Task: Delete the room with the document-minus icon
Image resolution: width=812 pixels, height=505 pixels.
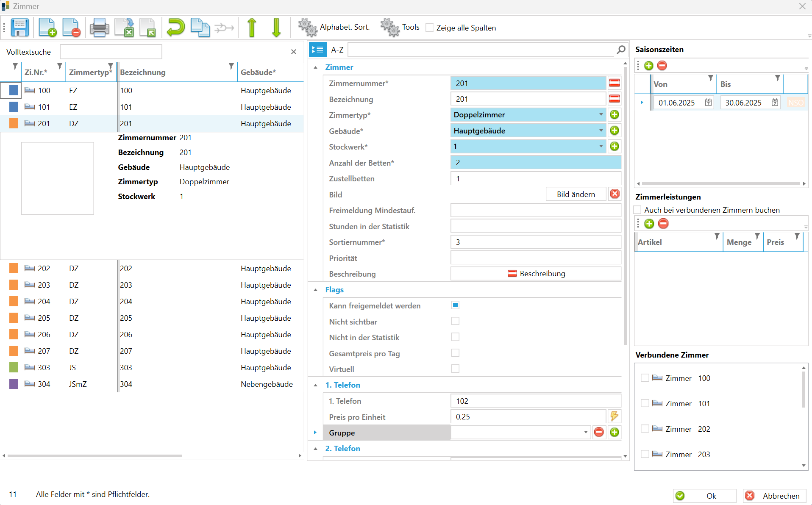Action: 71,28
